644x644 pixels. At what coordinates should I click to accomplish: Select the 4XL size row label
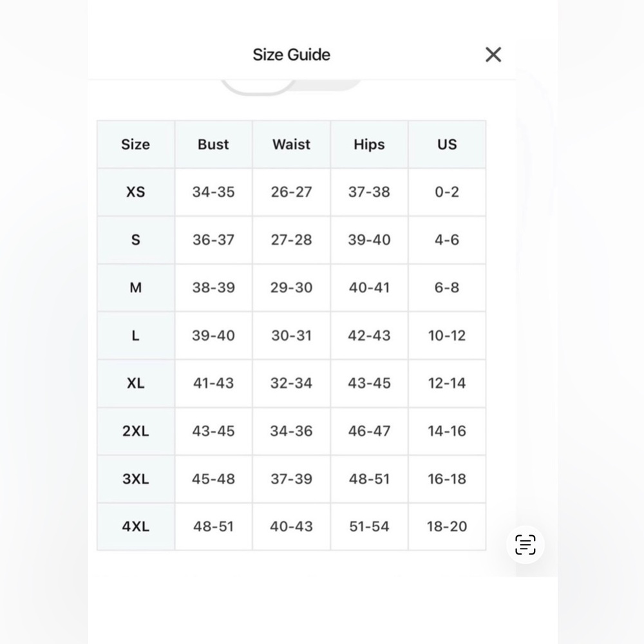[x=135, y=527]
